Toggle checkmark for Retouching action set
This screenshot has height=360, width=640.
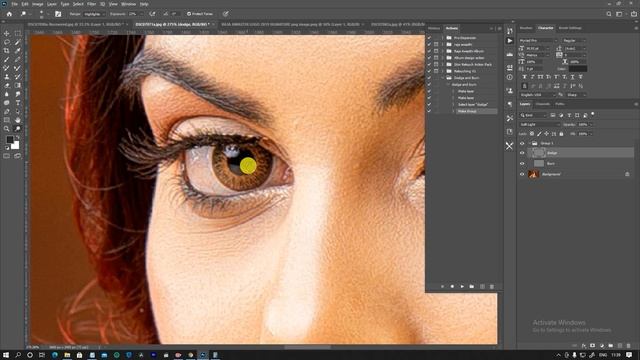tap(429, 71)
